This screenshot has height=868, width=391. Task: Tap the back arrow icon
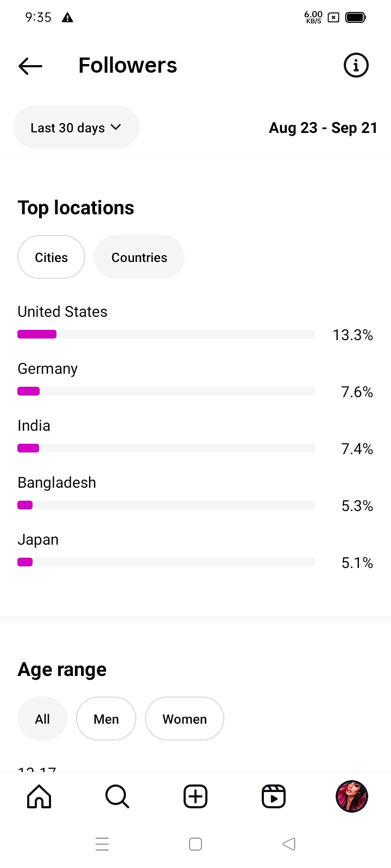30,66
